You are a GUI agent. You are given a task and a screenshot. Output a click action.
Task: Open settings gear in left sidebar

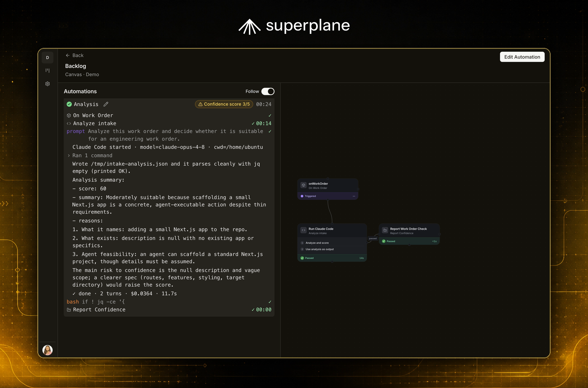tap(47, 84)
